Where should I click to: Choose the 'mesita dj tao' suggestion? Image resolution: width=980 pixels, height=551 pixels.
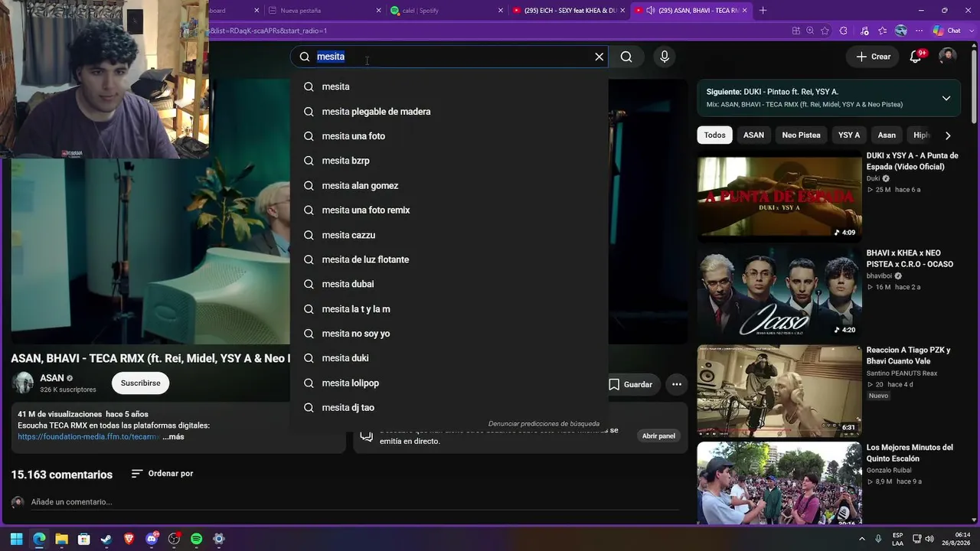pyautogui.click(x=449, y=408)
